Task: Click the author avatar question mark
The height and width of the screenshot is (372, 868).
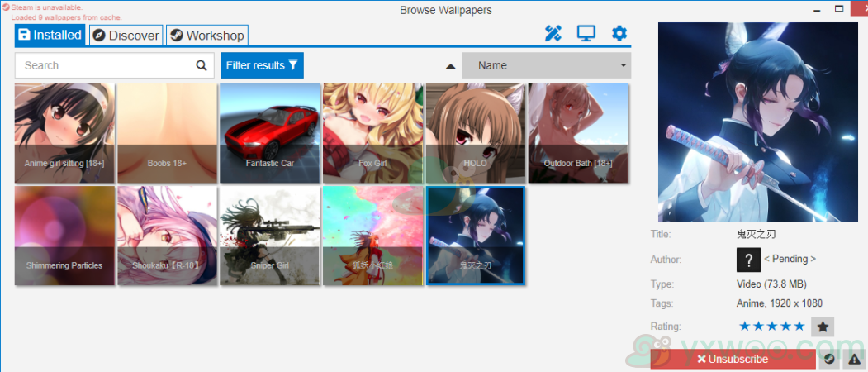Action: pos(748,260)
